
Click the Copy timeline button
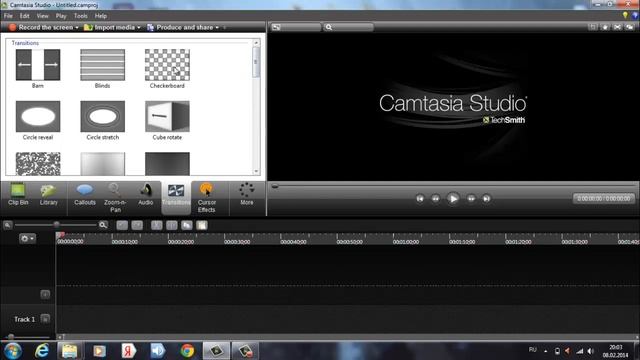click(x=187, y=225)
